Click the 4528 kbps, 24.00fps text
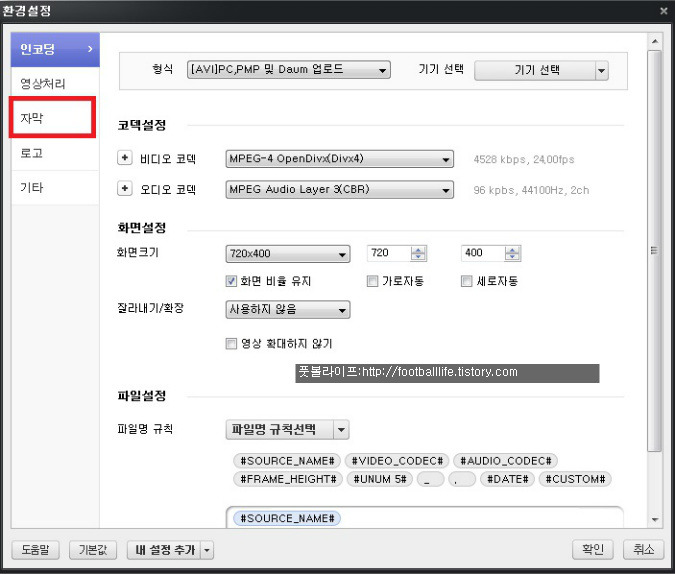675x574 pixels. click(523, 160)
